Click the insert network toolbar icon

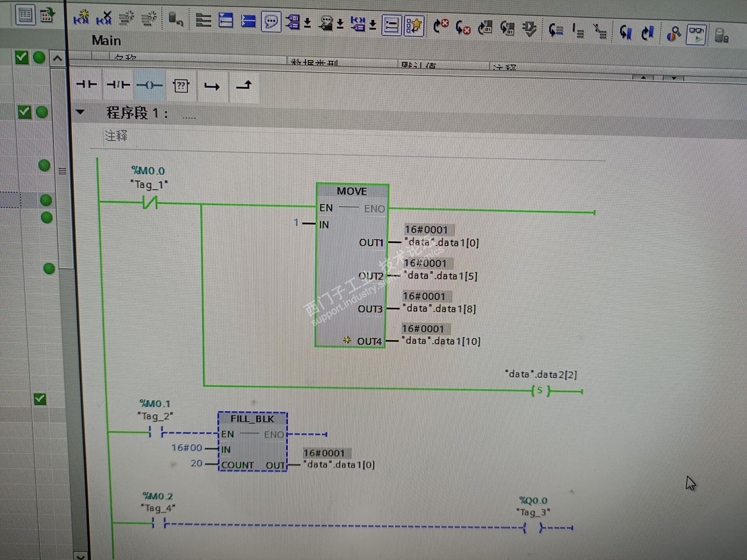tap(81, 17)
